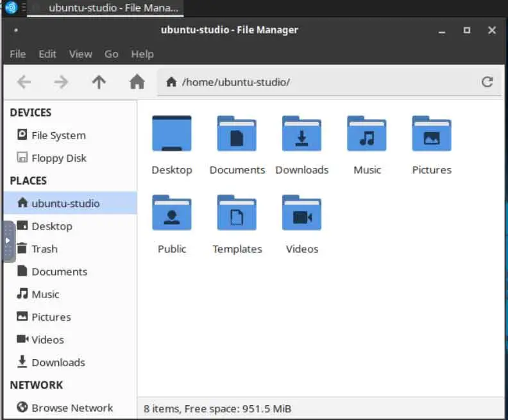Close the File Manager window

pyautogui.click(x=492, y=30)
